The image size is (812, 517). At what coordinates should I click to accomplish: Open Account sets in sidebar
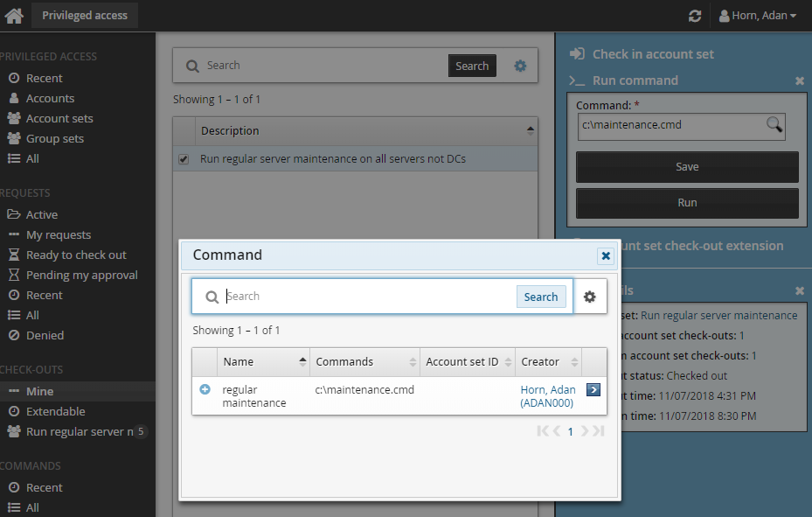point(59,118)
